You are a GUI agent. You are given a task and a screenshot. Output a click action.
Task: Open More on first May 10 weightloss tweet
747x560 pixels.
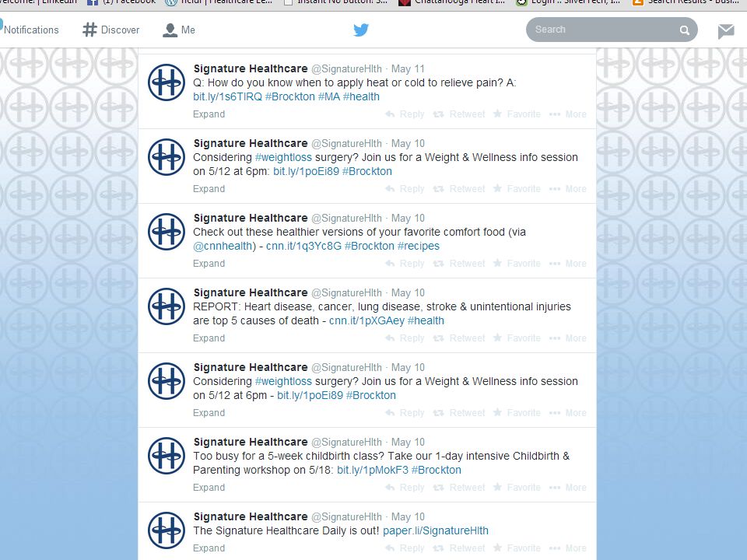(x=567, y=189)
